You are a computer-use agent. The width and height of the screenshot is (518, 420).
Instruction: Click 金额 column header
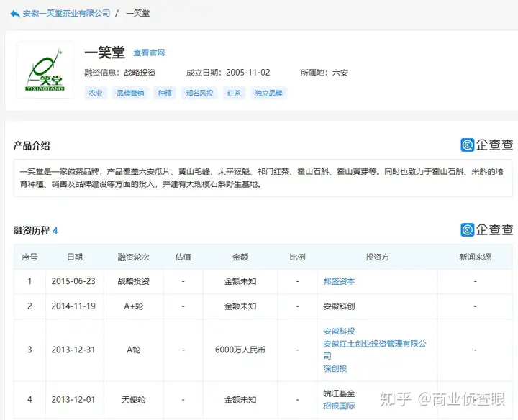tap(240, 257)
